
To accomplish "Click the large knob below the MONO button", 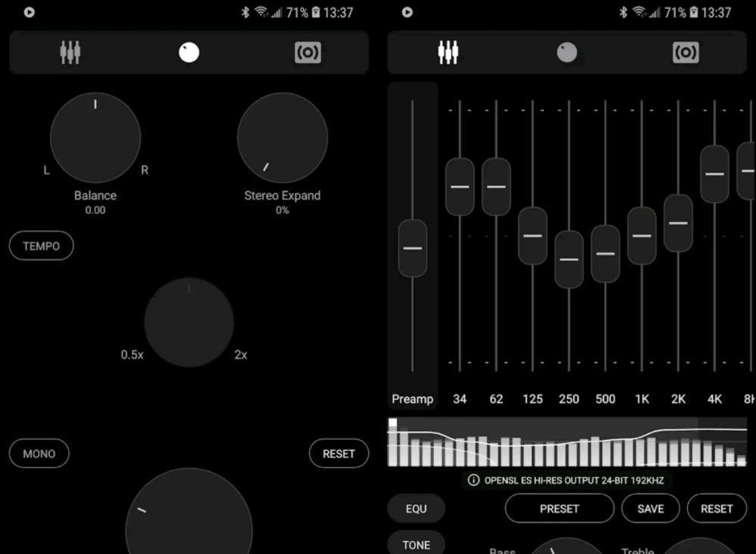I will [x=189, y=511].
